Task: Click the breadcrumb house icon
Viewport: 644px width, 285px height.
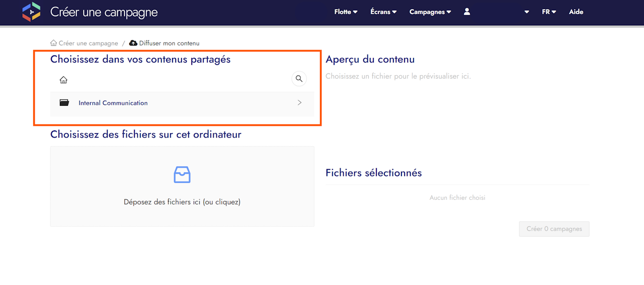Action: pyautogui.click(x=54, y=43)
